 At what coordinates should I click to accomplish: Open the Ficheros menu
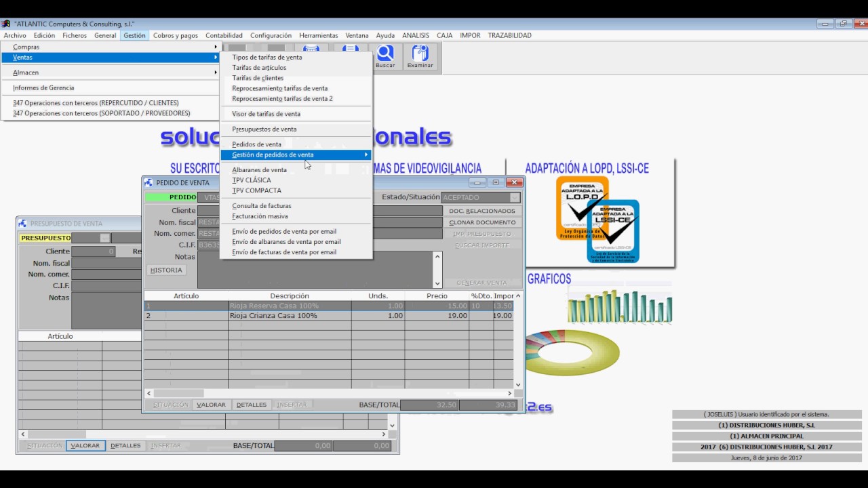pyautogui.click(x=75, y=35)
